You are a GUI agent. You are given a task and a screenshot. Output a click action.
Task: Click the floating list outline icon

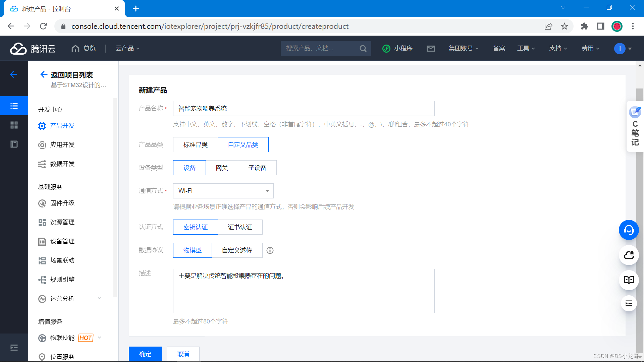[x=629, y=304]
